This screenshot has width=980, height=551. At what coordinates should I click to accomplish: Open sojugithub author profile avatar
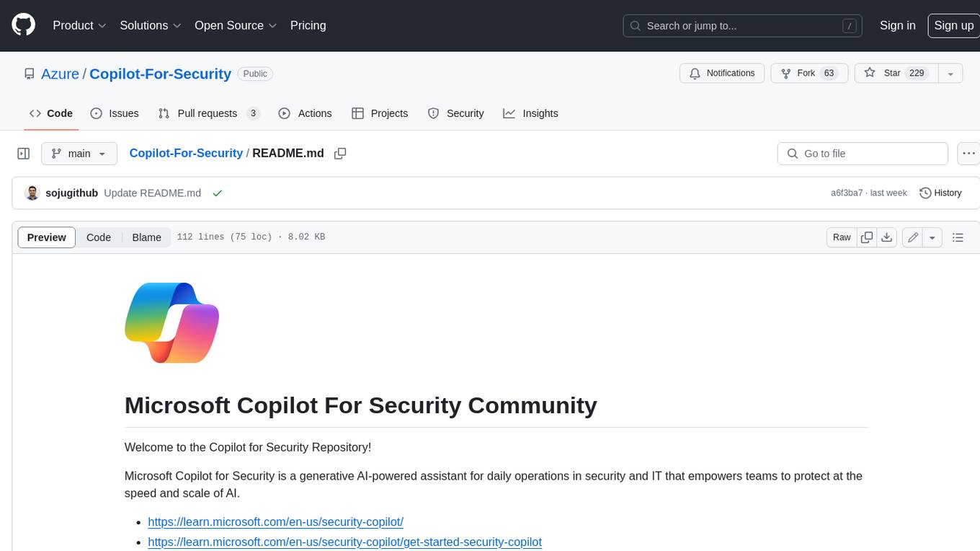coord(32,193)
